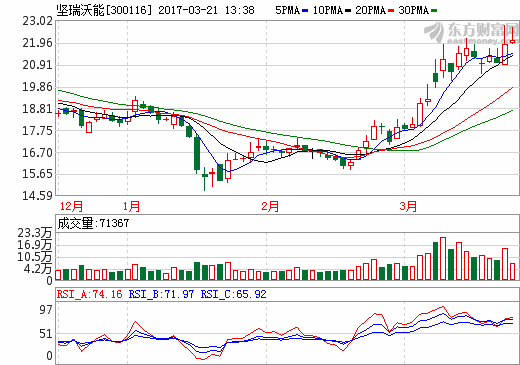Click the 10.5万 volume axis label
The image size is (520, 365).
click(35, 257)
